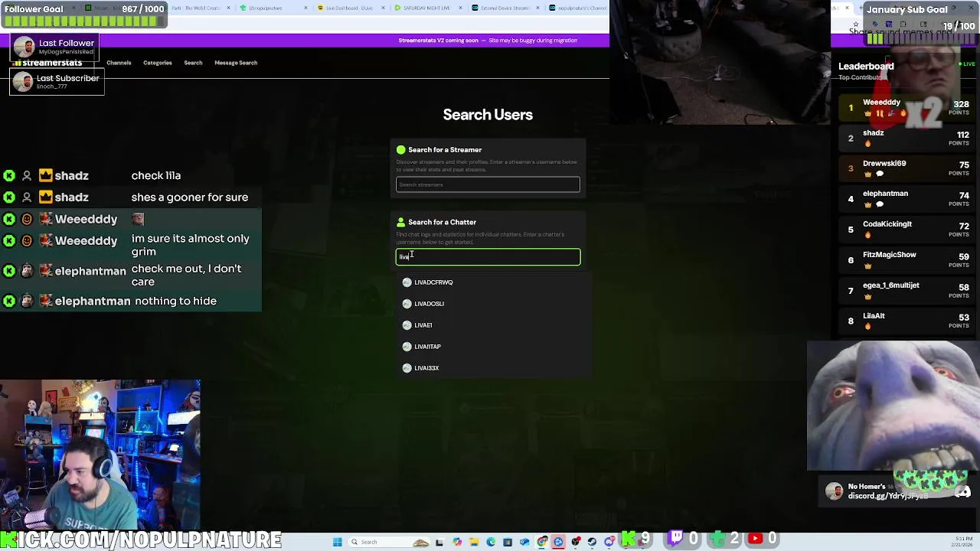Image resolution: width=980 pixels, height=551 pixels.
Task: Open the Search nav link
Action: click(193, 63)
